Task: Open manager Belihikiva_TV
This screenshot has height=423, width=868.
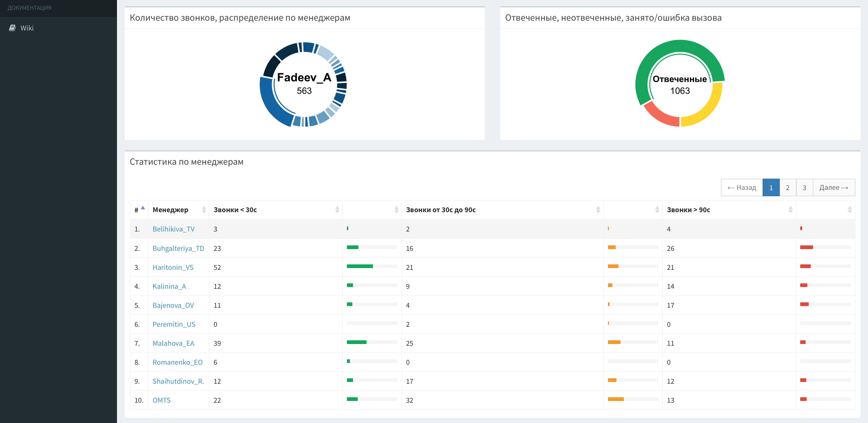Action: 174,229
